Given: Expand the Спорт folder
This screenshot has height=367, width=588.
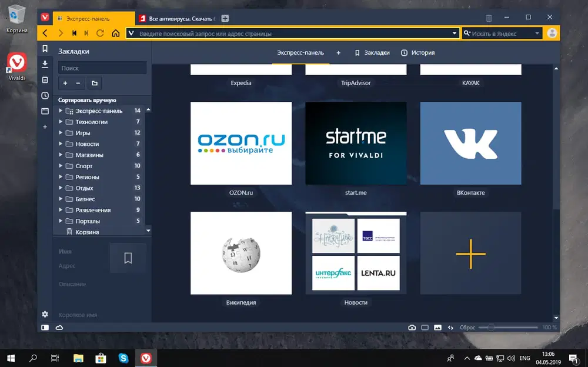Looking at the screenshot, I should 61,166.
